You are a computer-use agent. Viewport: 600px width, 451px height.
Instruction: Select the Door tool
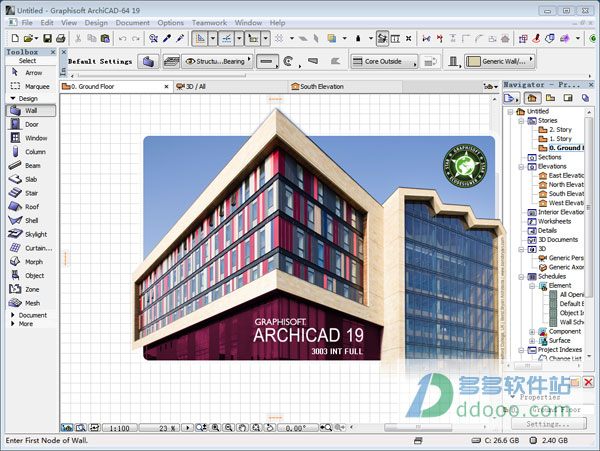click(31, 124)
